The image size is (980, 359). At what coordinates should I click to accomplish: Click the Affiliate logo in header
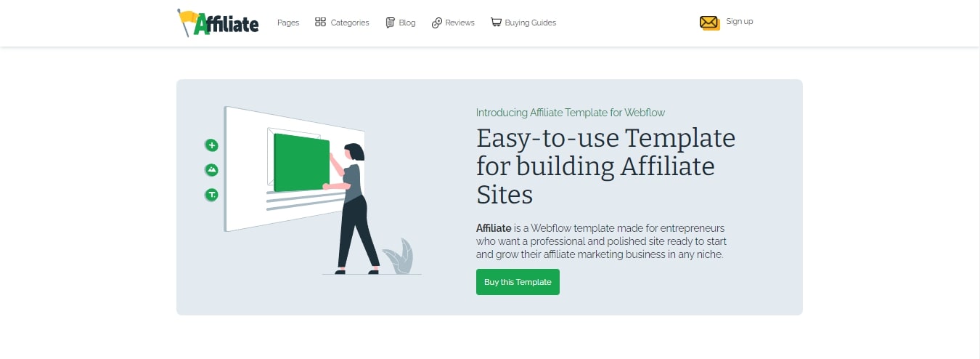[218, 23]
